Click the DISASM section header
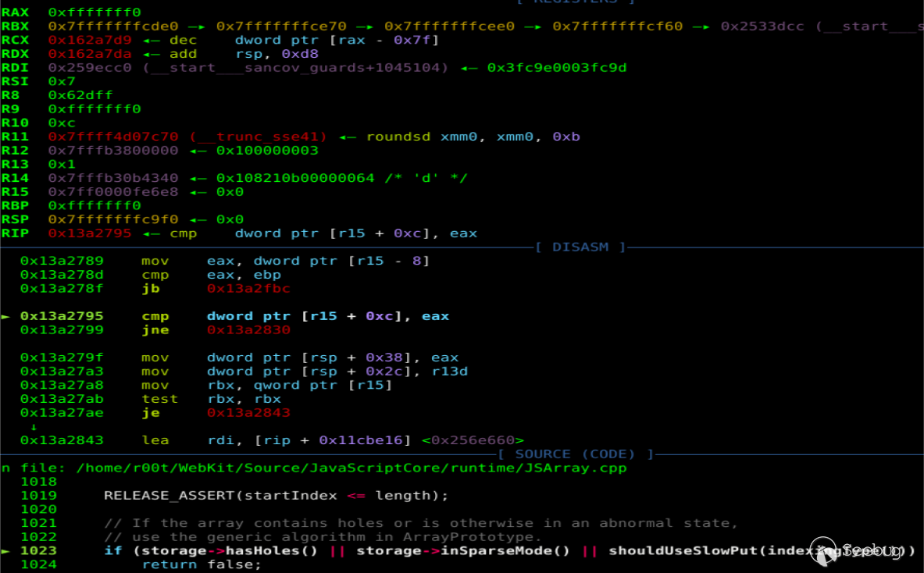This screenshot has height=573, width=924. (580, 247)
